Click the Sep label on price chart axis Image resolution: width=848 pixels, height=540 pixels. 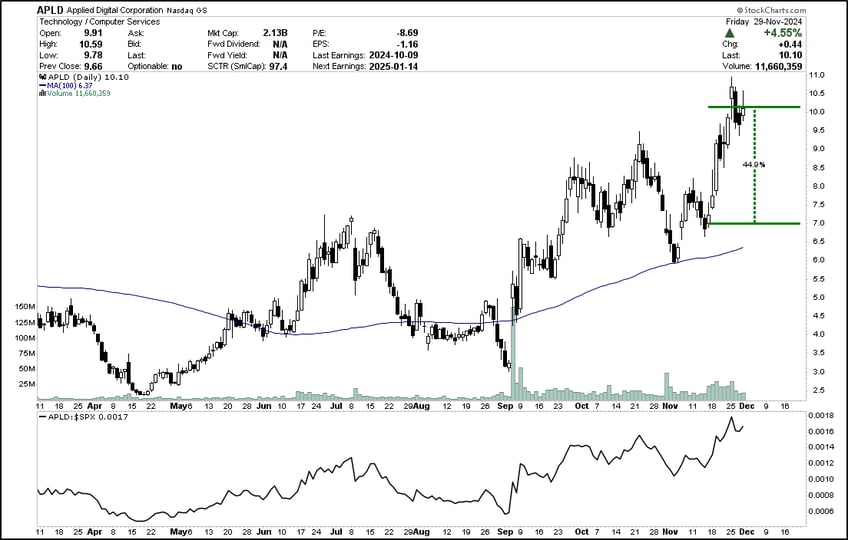[x=505, y=406]
